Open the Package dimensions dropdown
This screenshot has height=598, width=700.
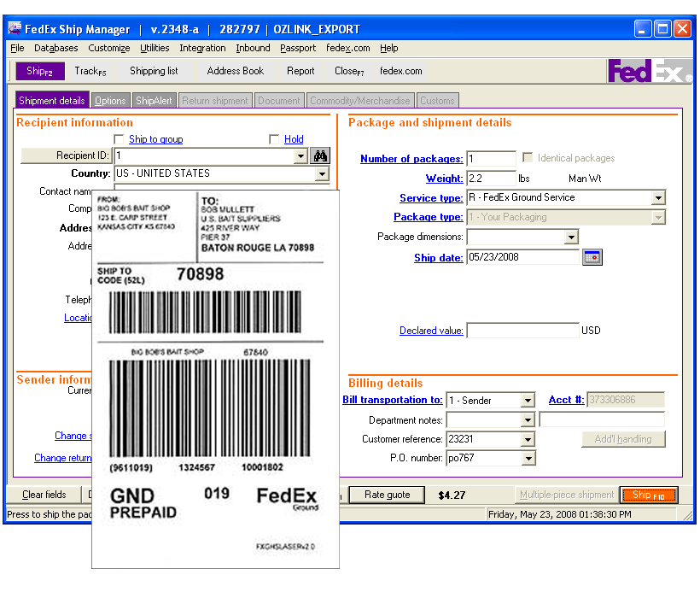(x=571, y=237)
